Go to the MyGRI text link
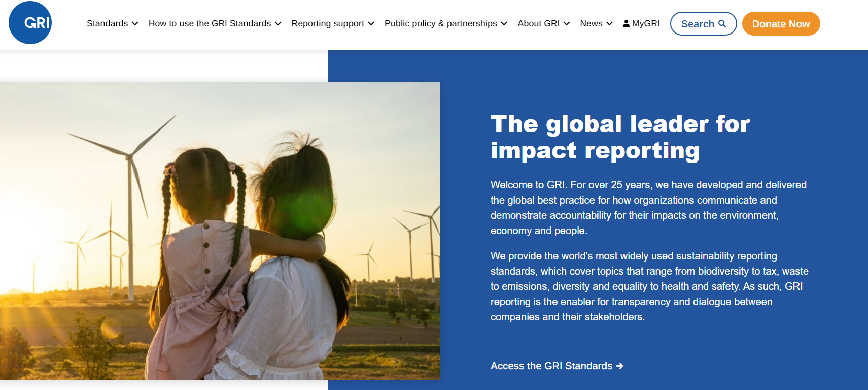Image resolution: width=868 pixels, height=390 pixels. tap(646, 23)
